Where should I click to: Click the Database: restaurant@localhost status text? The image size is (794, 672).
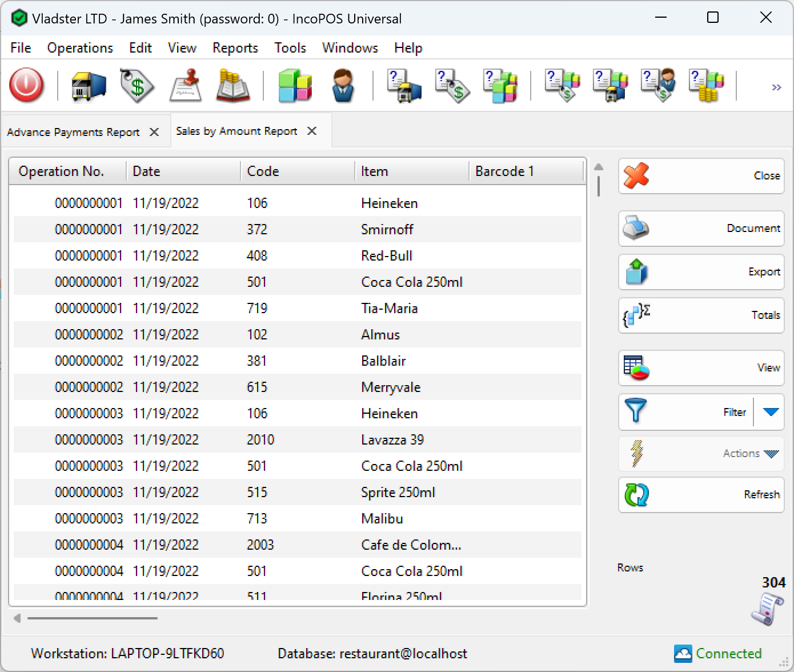tap(372, 654)
